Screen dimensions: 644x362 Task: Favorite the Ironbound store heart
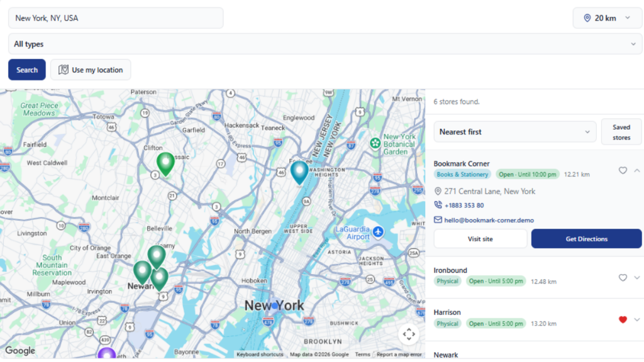pyautogui.click(x=623, y=277)
